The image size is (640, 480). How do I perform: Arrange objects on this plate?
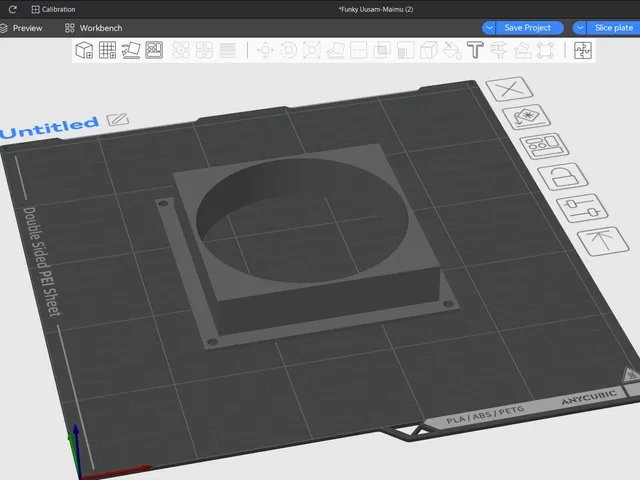click(544, 146)
